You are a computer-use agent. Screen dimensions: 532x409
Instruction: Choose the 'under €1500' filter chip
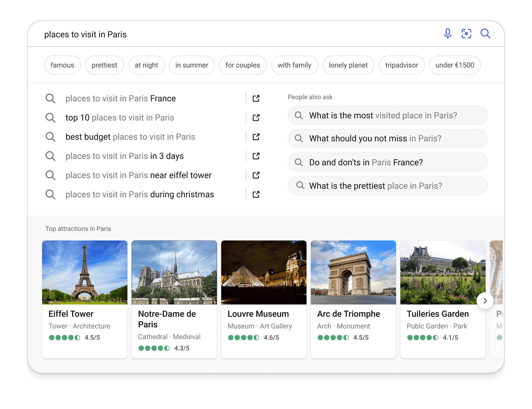point(455,65)
